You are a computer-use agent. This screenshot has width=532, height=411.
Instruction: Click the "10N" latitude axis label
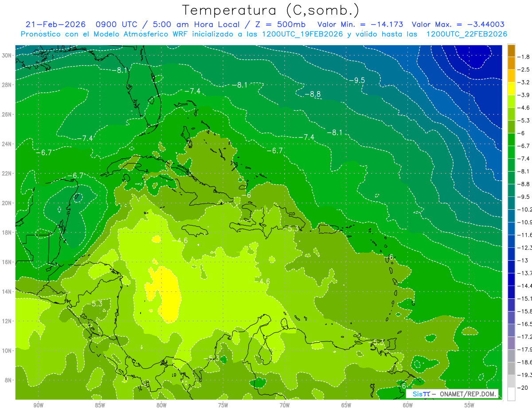pyautogui.click(x=7, y=351)
